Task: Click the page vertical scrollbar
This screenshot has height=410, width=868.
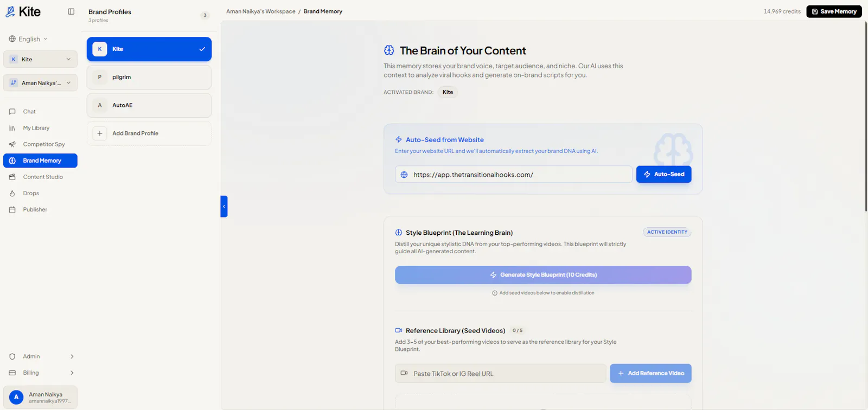Action: tap(866, 117)
